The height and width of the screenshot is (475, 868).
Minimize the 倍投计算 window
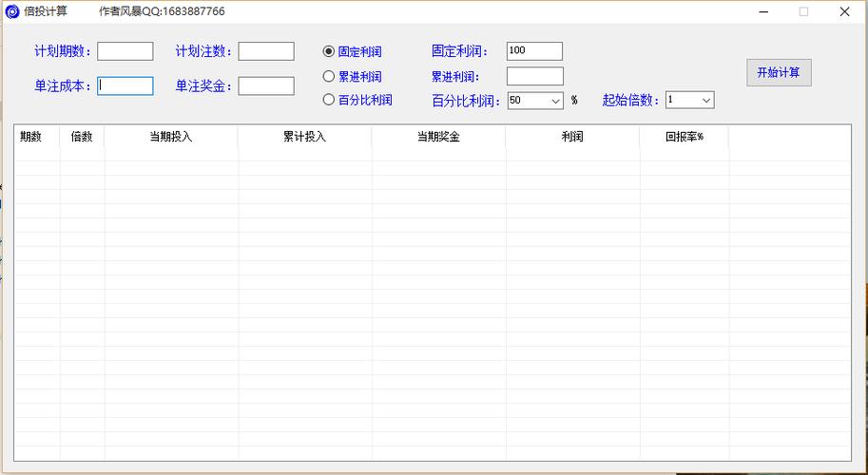(764, 11)
